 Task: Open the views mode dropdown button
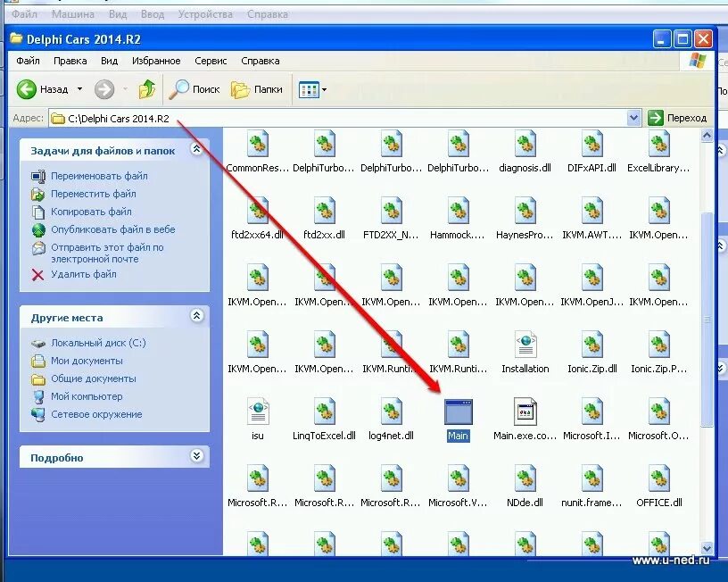click(312, 89)
